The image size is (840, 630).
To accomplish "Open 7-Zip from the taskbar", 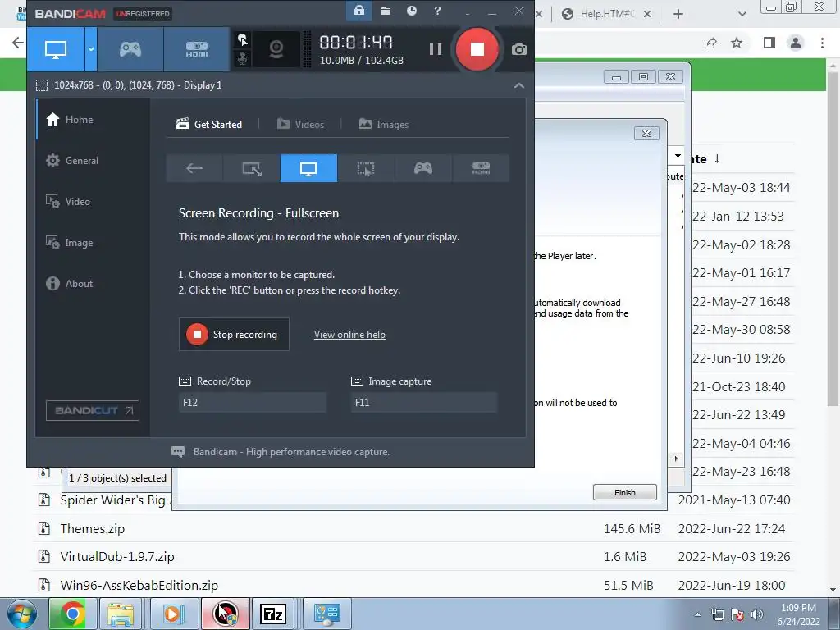I will click(x=273, y=614).
